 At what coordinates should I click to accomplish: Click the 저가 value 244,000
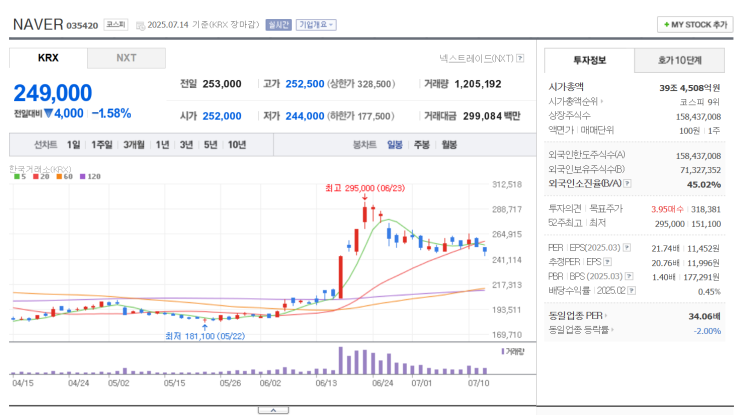coord(305,116)
